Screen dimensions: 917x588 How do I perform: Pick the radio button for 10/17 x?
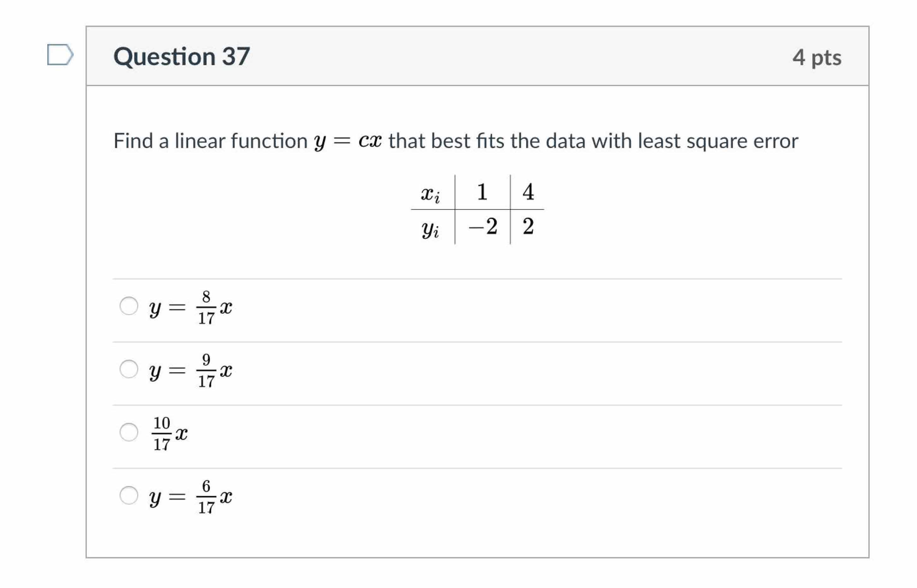[x=129, y=432]
